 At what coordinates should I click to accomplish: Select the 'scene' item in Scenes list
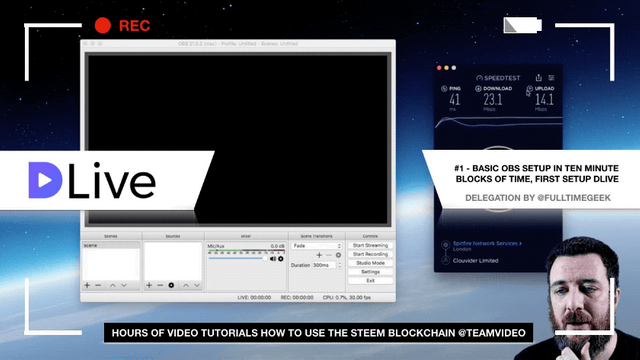tap(111, 245)
